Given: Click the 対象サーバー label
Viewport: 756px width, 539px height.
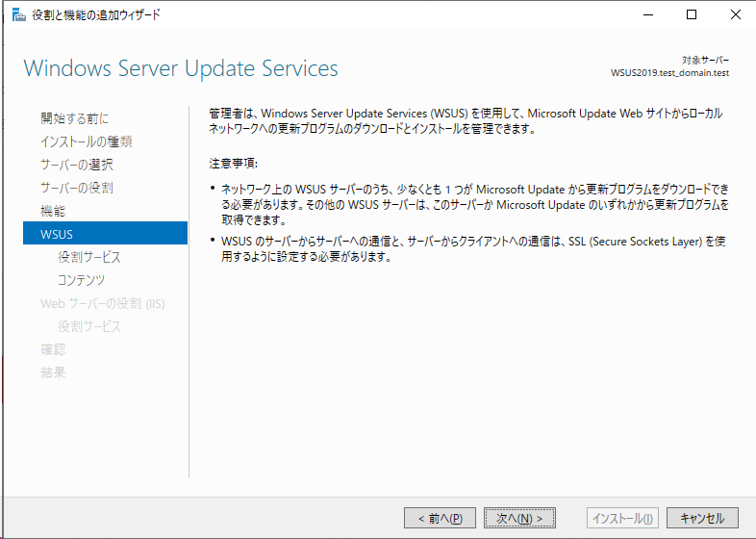Looking at the screenshot, I should click(705, 61).
